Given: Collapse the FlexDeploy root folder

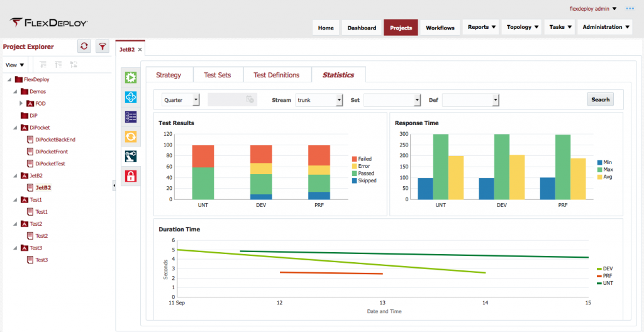Looking at the screenshot, I should point(9,80).
